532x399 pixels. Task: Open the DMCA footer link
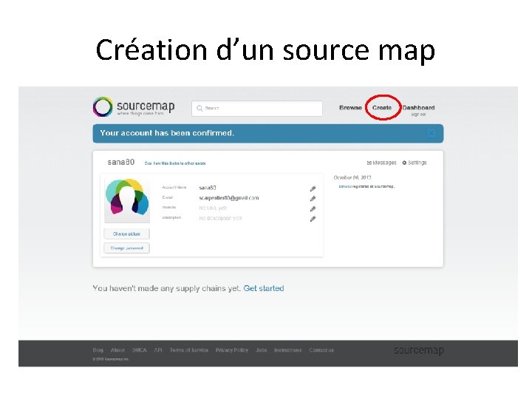click(x=139, y=350)
